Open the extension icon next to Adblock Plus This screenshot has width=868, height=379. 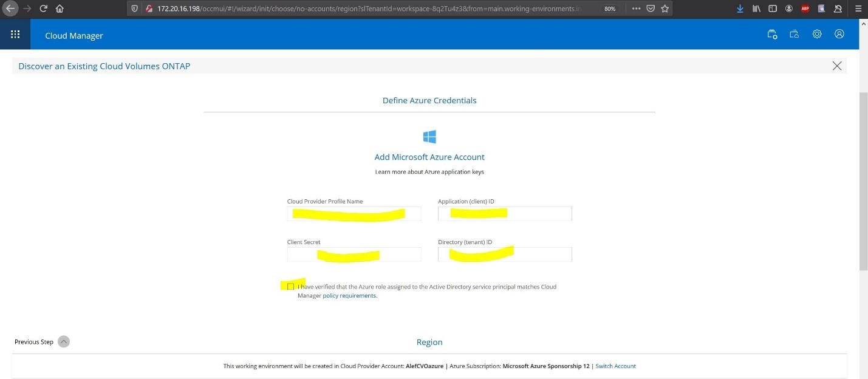822,9
